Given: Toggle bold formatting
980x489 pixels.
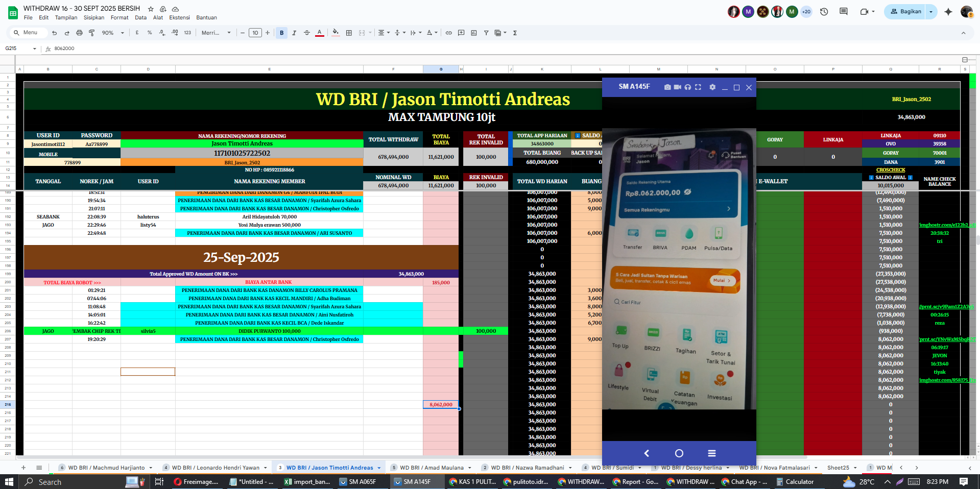Looking at the screenshot, I should 281,33.
